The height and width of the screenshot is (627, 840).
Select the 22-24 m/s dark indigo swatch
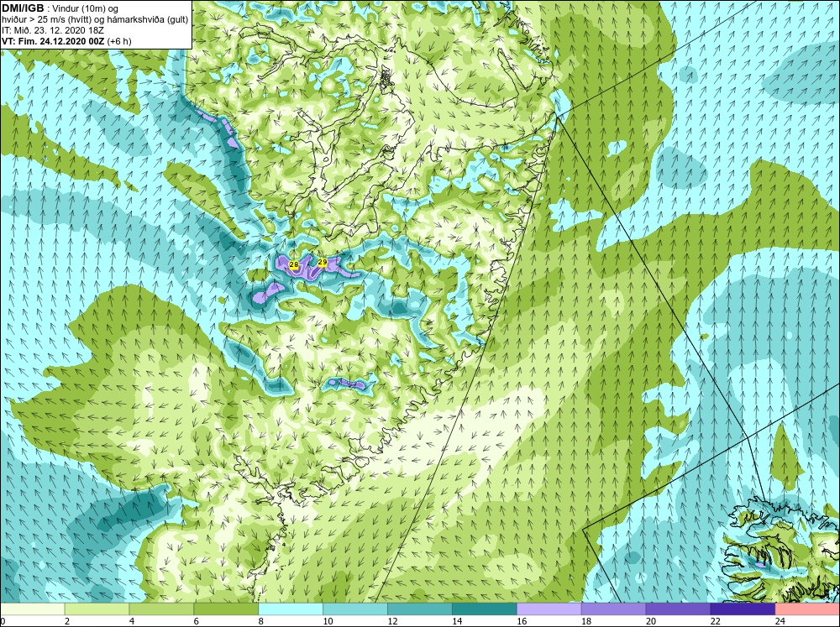(743, 609)
